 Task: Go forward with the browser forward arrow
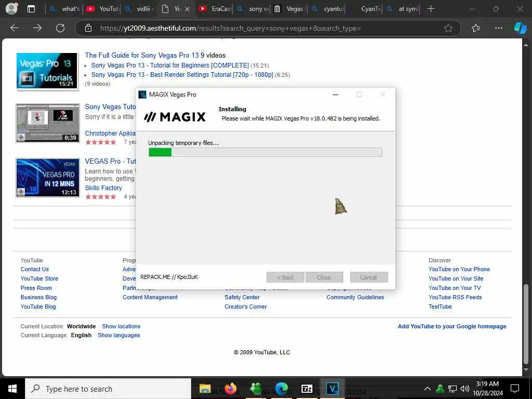pos(37,28)
